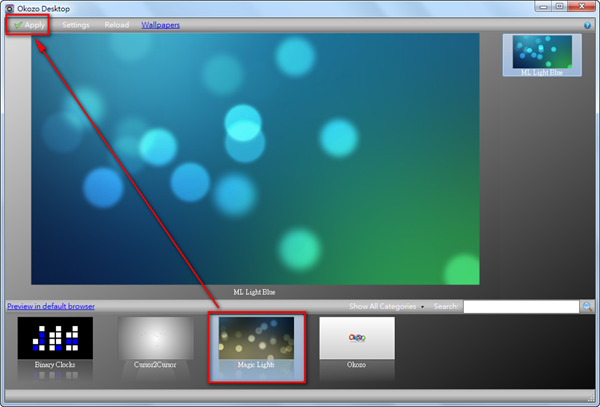Open Preview in default browser link
This screenshot has height=407, width=600.
(x=51, y=306)
